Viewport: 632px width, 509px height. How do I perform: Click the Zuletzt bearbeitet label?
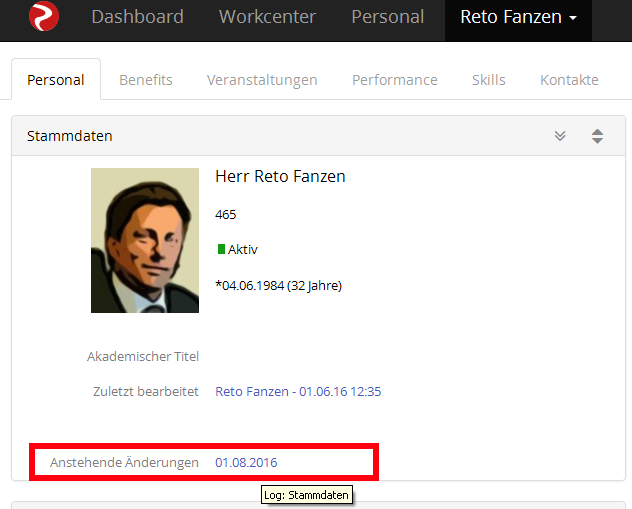click(x=146, y=391)
